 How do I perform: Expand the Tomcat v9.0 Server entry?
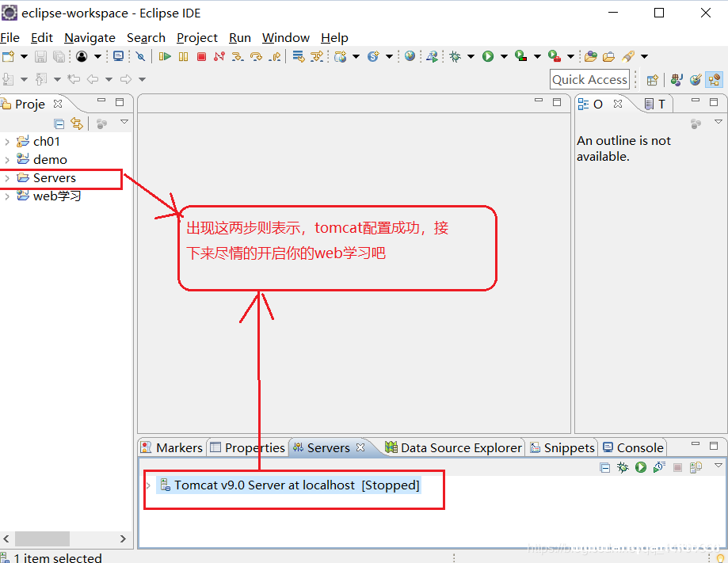(x=147, y=485)
